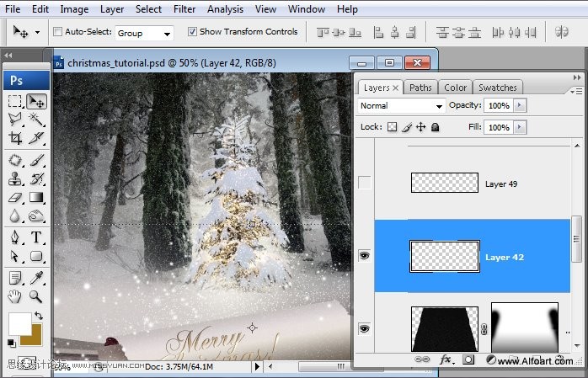Viewport: 588px width, 378px height.
Task: Open the Fill slider arrow
Action: (520, 127)
